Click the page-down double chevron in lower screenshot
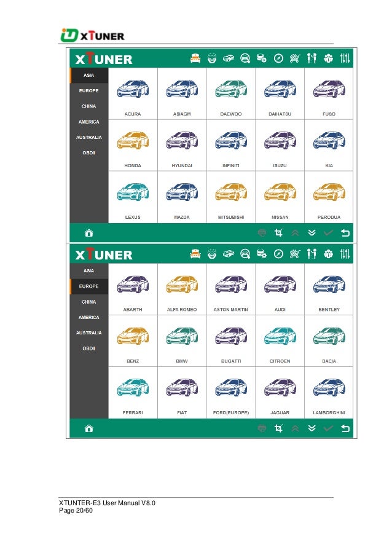 (x=312, y=428)
